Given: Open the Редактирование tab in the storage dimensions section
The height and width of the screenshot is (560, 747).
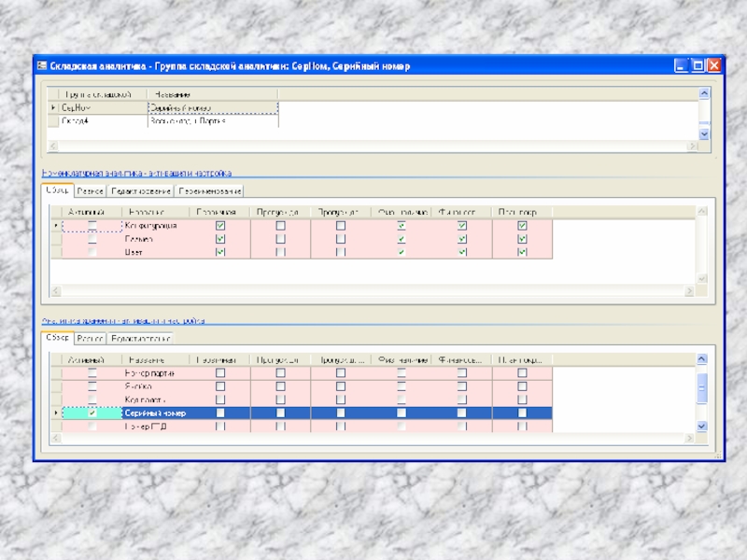Looking at the screenshot, I should pos(141,339).
